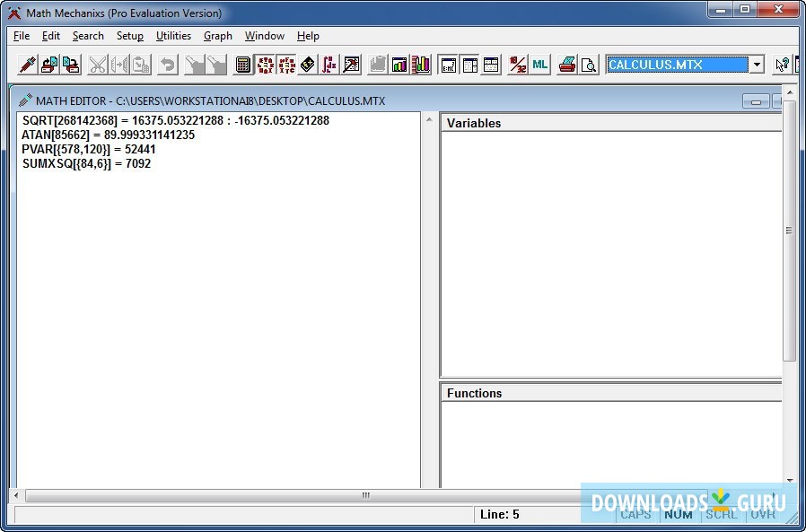806x532 pixels.
Task: Click the open file icon with up arrow
Action: click(49, 65)
